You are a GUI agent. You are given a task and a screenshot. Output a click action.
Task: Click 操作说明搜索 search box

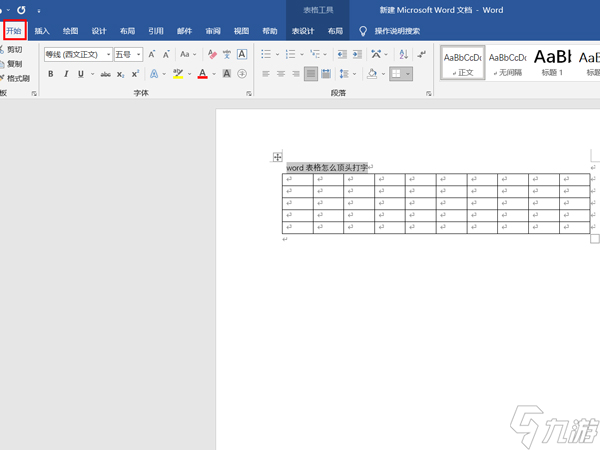pos(397,31)
